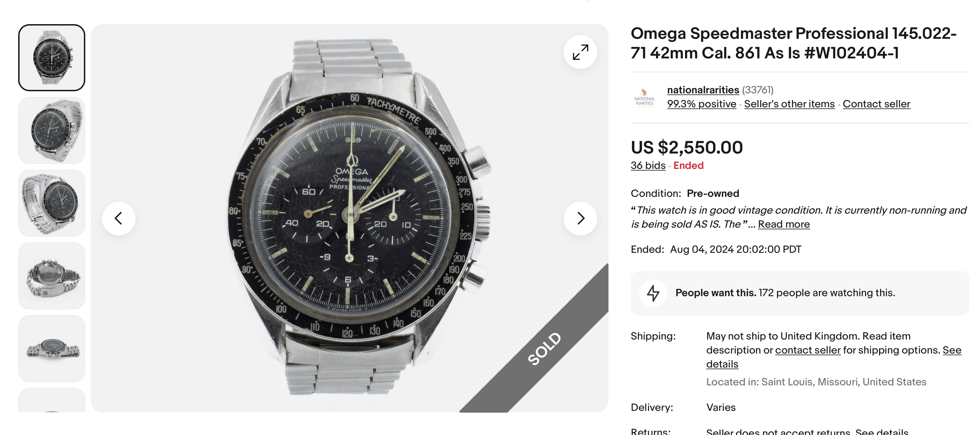The width and height of the screenshot is (980, 435).
Task: Click the National Rarities seller logo
Action: (644, 97)
